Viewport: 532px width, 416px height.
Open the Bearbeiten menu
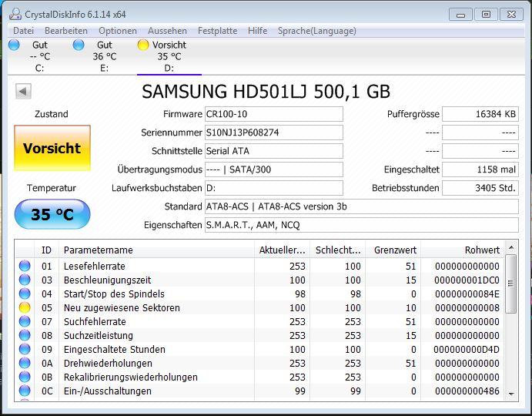point(66,31)
